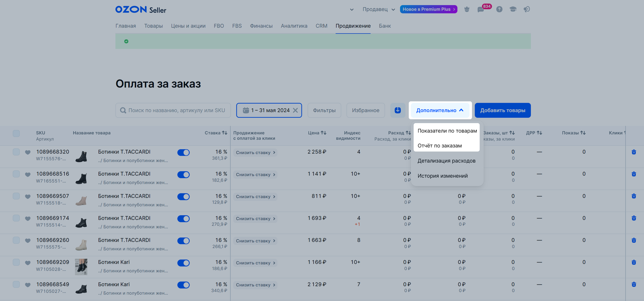The width and height of the screenshot is (644, 301).
Task: Open the Premium crown icon in header
Action: [x=467, y=9]
